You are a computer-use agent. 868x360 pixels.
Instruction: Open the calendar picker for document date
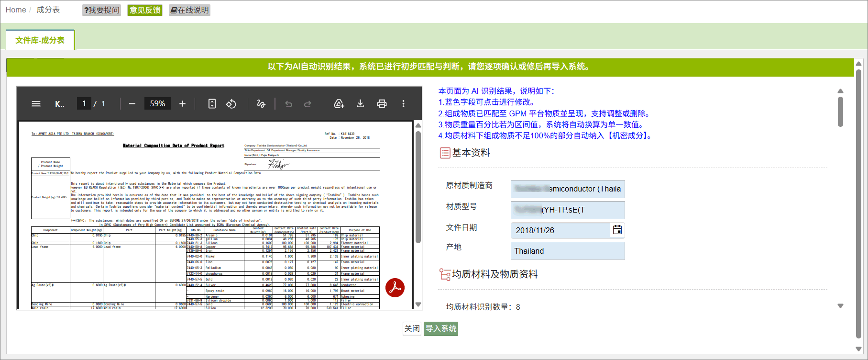click(x=617, y=230)
